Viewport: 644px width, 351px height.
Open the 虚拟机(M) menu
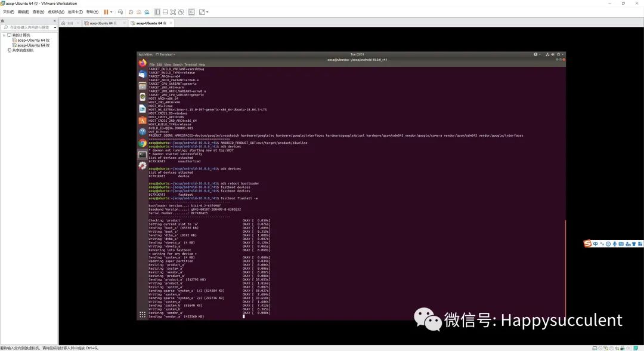click(56, 12)
